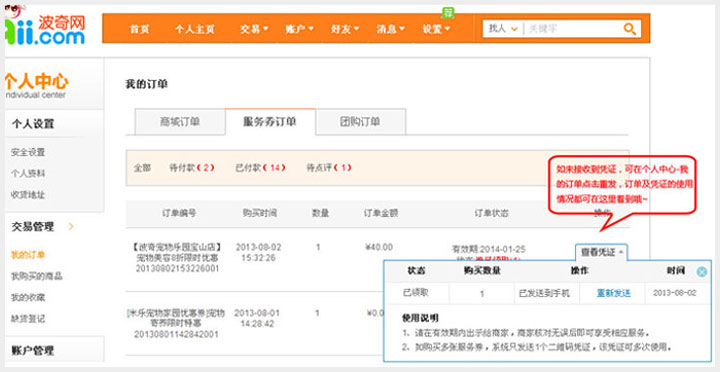Open the 设置 navigation dropdown
The width and height of the screenshot is (720, 372).
[436, 29]
